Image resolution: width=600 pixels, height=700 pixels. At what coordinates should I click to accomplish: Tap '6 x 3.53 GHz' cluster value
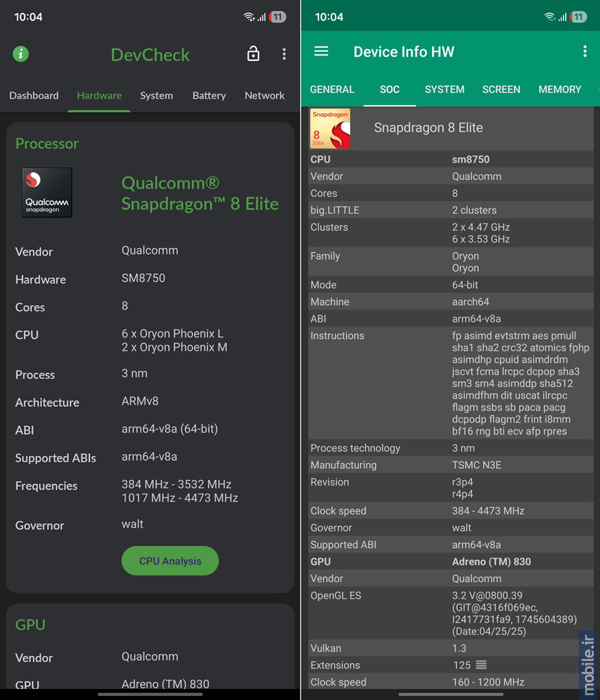coord(481,239)
